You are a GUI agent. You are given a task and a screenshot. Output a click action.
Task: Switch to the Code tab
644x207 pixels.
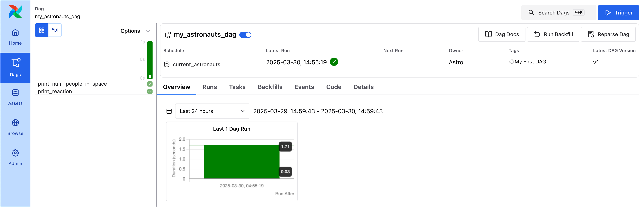point(334,87)
